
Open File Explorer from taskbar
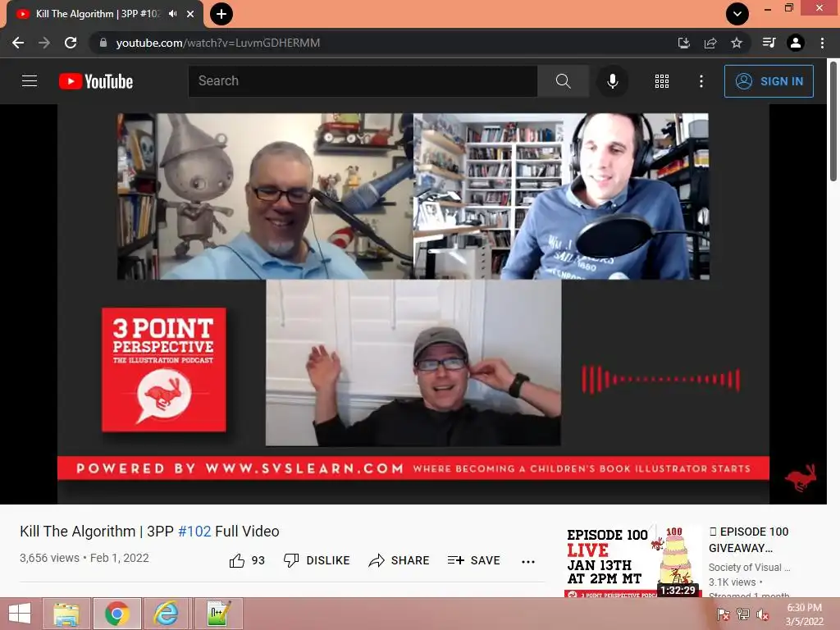coord(66,614)
